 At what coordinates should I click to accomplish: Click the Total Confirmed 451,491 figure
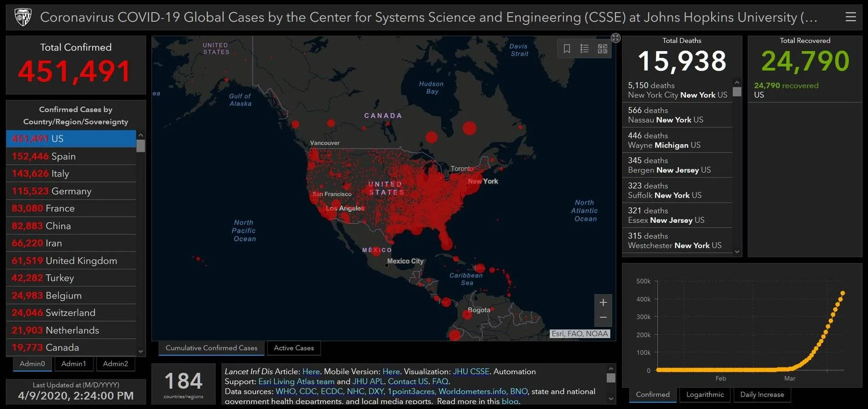75,72
